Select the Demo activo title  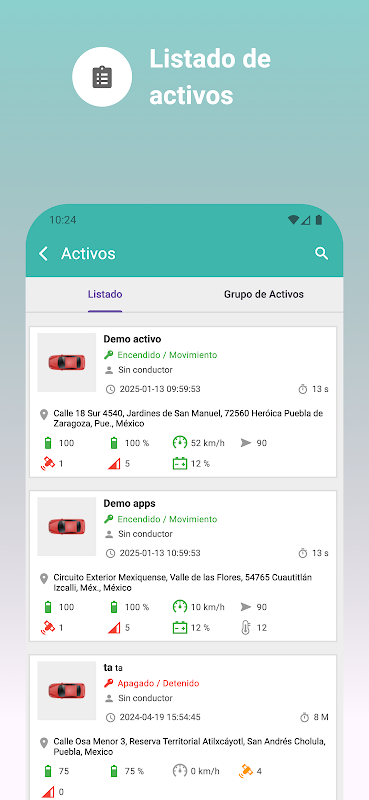[x=132, y=339]
